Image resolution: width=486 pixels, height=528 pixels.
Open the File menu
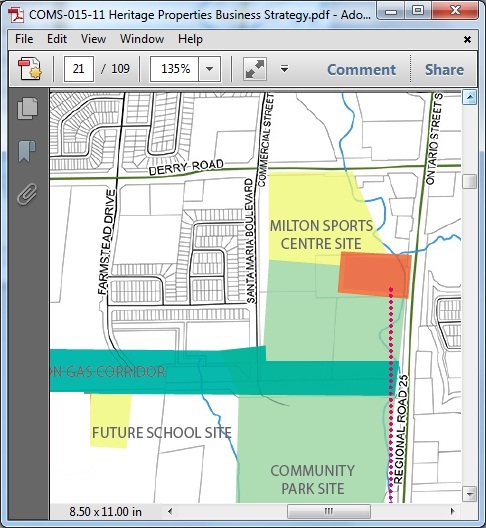(x=24, y=39)
